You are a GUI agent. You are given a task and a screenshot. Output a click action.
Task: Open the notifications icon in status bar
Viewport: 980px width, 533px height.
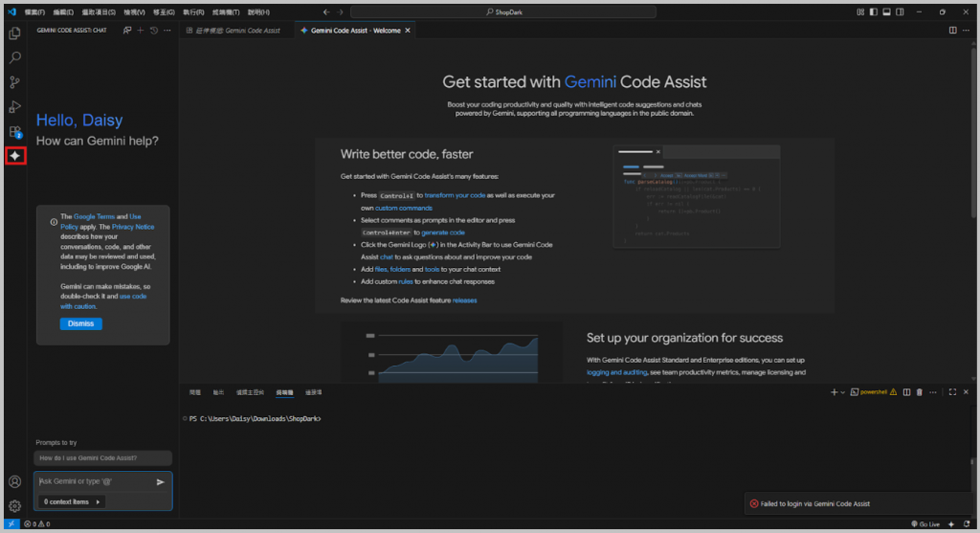pos(967,523)
